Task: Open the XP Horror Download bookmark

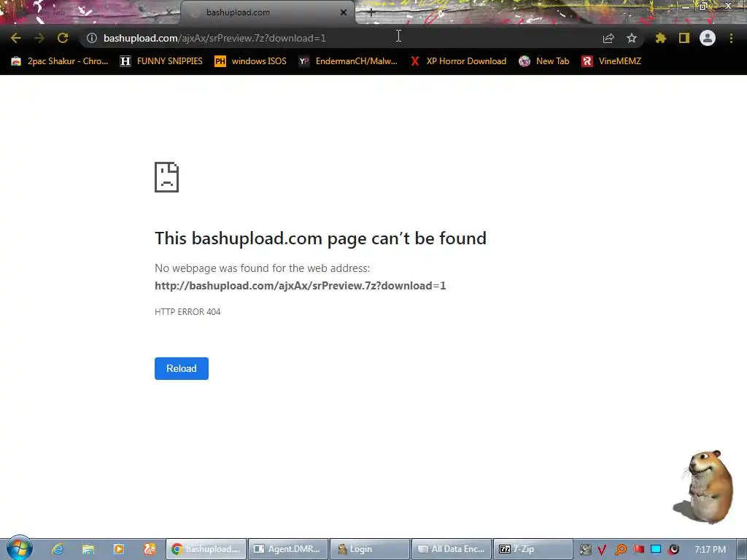Action: tap(458, 61)
